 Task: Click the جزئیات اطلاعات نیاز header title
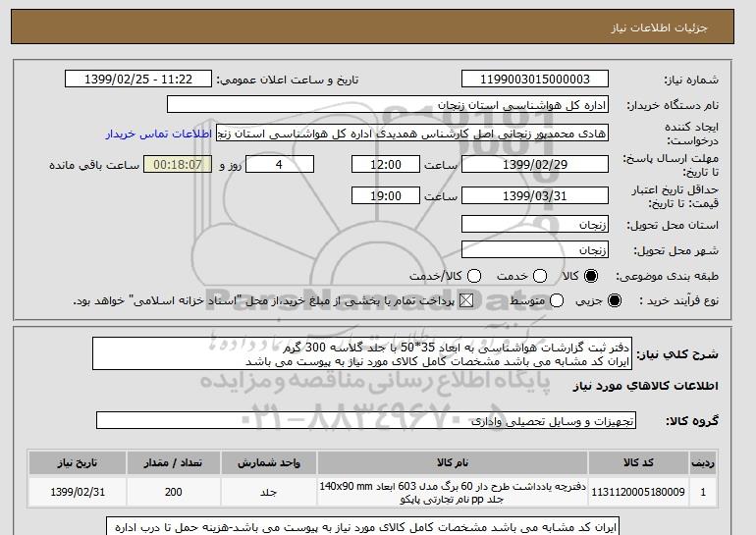[x=659, y=27]
